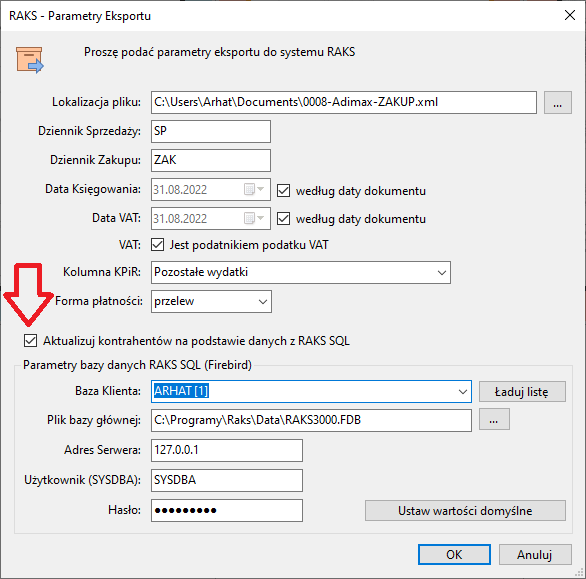Viewport: 586px width, 579px height.
Task: Toggle 'według daty dokumentu' for Data Księgowania
Action: pyautogui.click(x=283, y=190)
